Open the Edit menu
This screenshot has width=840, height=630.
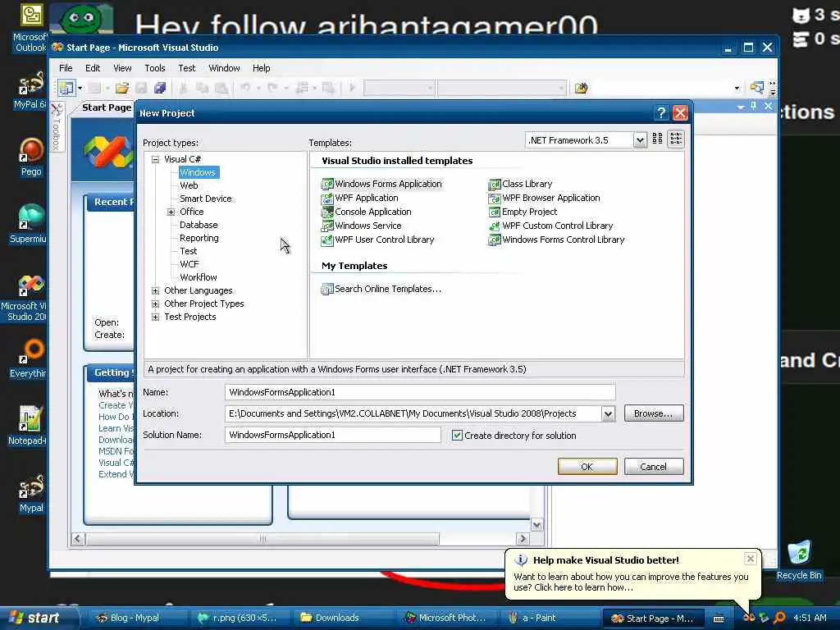coord(93,68)
